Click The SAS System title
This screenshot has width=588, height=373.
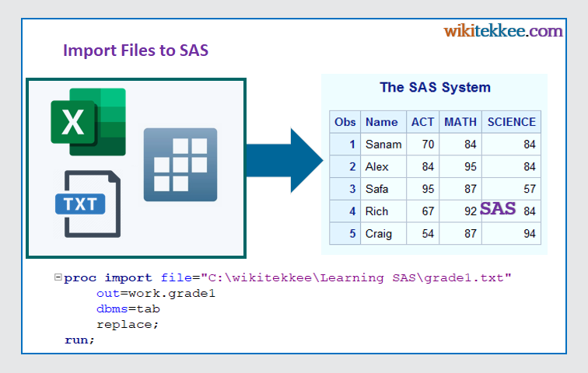(x=435, y=87)
